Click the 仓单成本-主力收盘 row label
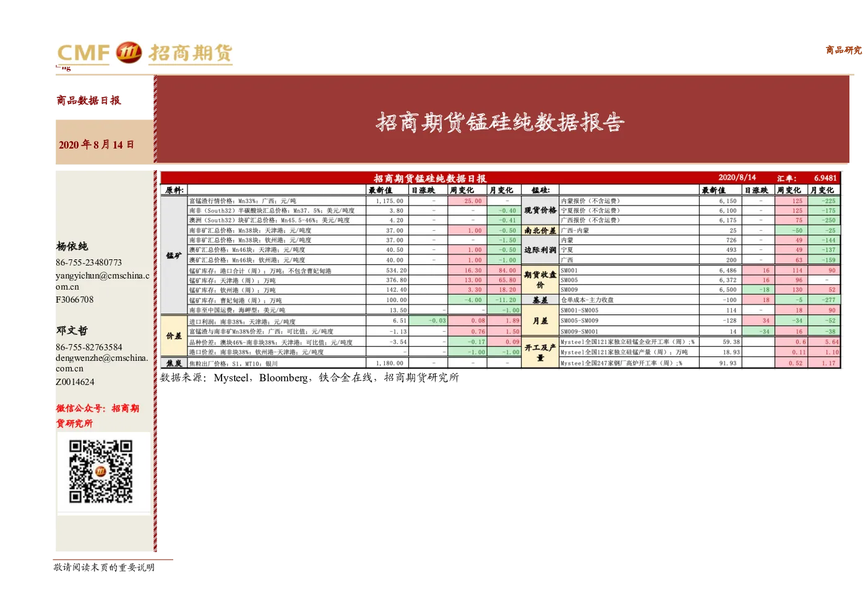Screen dimensions: 868x614 point(587,300)
